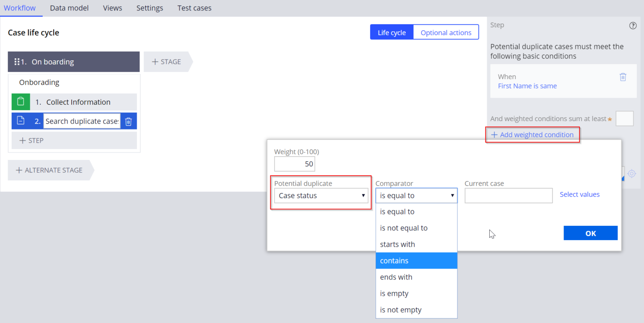The height and width of the screenshot is (323, 644).
Task: Click the trash icon on Search duplicate step
Action: [129, 121]
